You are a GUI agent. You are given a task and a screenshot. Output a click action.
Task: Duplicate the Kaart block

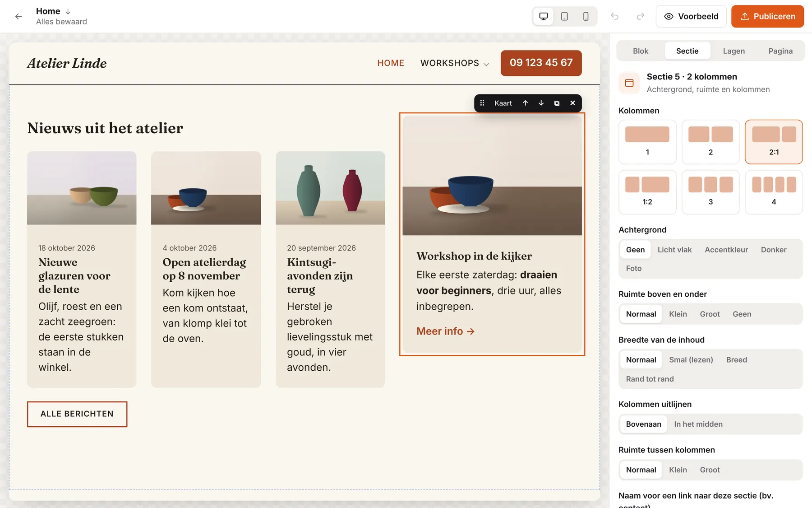557,103
